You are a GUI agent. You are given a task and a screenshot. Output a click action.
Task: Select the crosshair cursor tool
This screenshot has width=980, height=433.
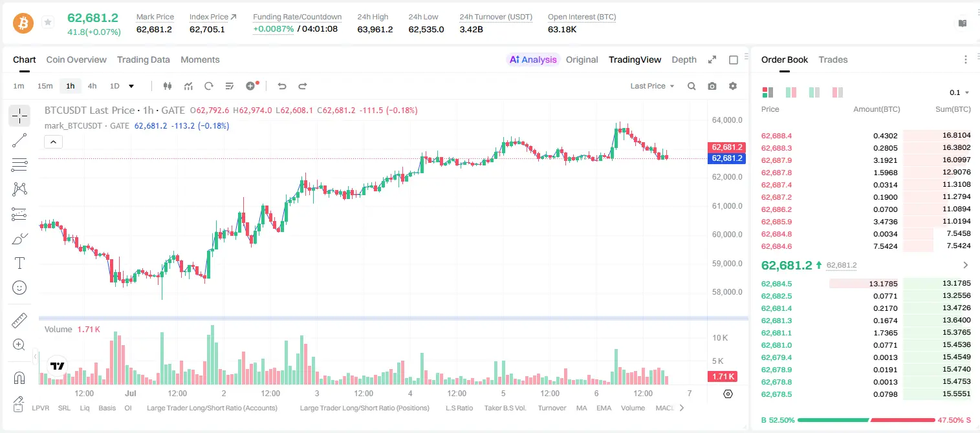point(19,116)
